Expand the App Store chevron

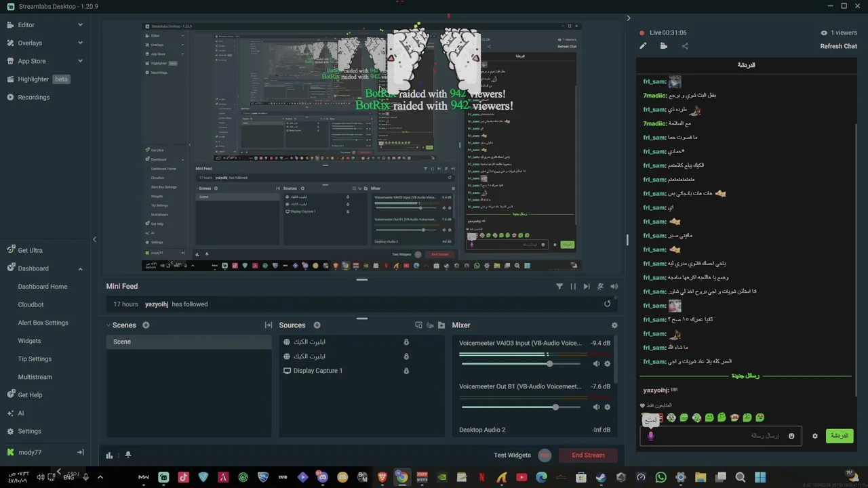[x=80, y=61]
